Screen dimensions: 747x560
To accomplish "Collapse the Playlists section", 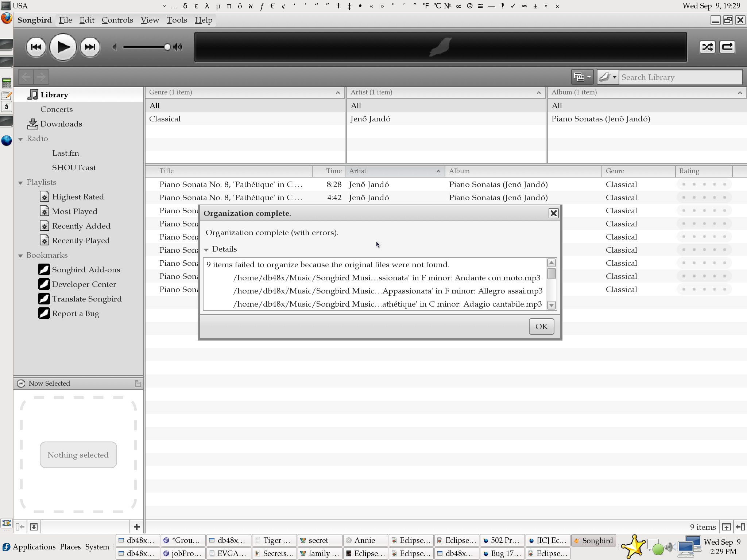I will (x=20, y=183).
